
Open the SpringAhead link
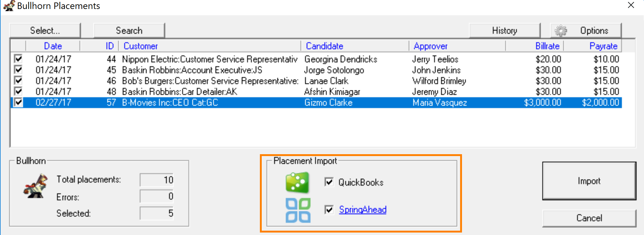point(363,210)
